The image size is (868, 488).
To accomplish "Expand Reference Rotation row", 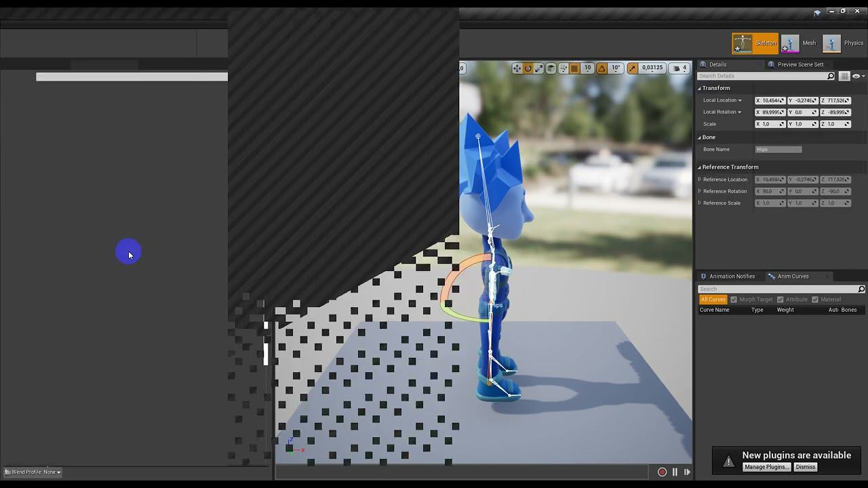I will pos(700,191).
